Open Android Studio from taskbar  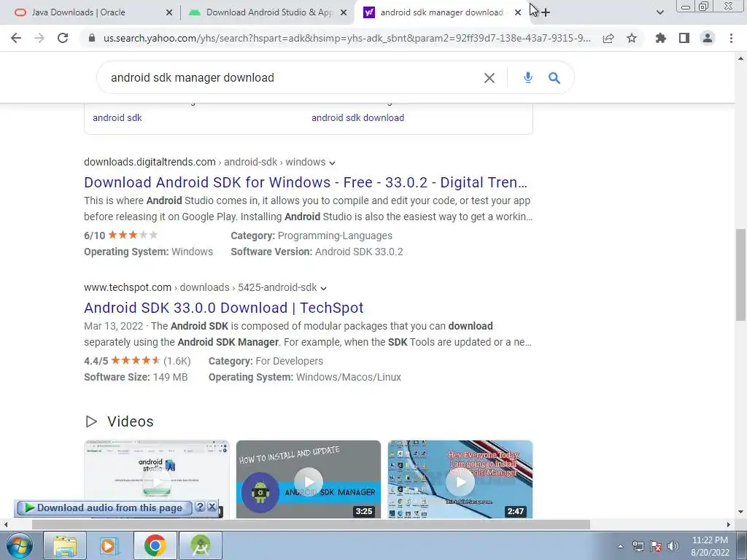[x=200, y=545]
